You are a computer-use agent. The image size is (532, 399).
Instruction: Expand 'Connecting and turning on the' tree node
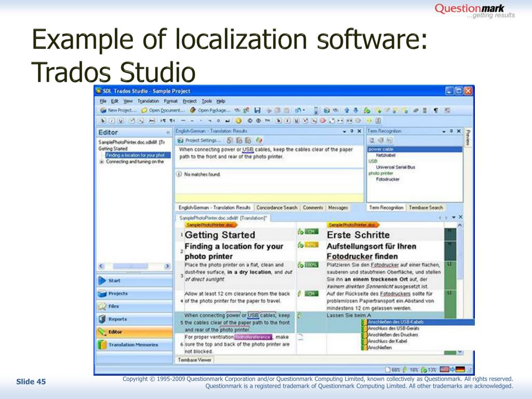point(101,162)
